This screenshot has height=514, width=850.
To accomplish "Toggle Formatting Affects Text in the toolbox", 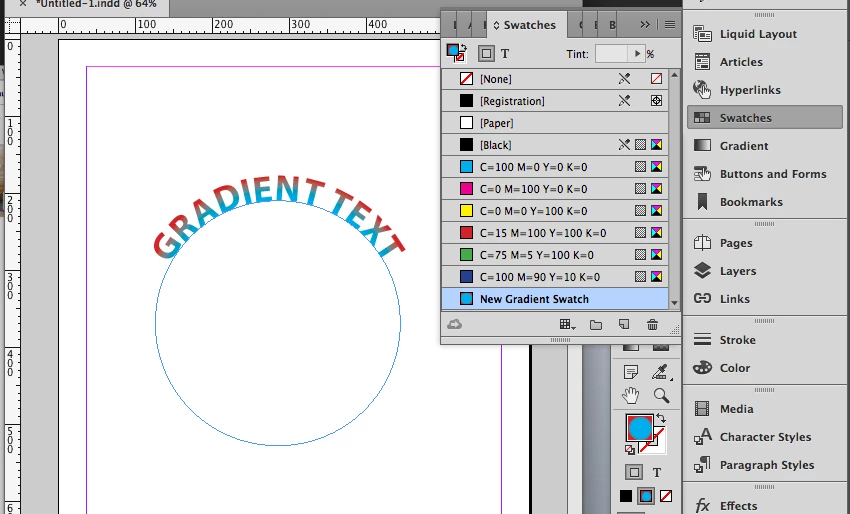I will pyautogui.click(x=656, y=473).
